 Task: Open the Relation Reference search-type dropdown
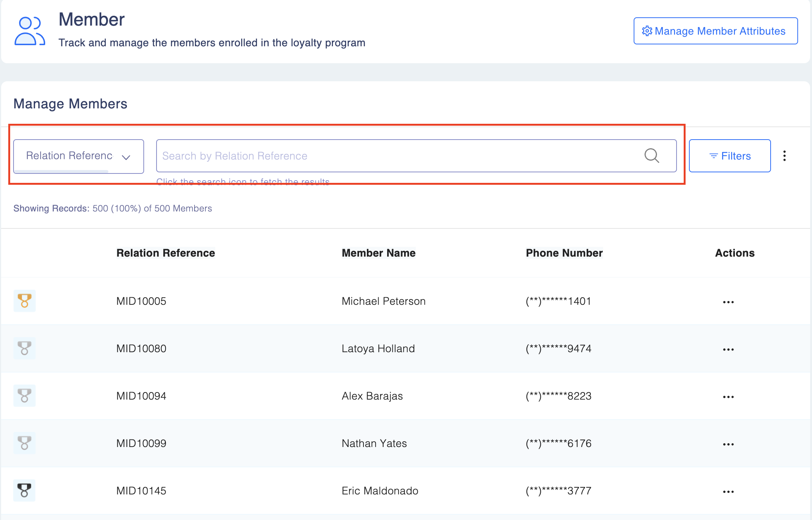79,156
